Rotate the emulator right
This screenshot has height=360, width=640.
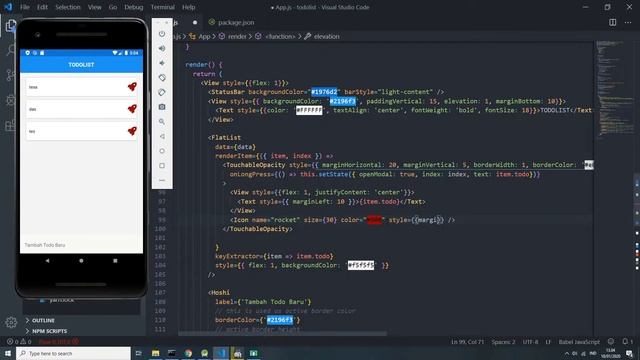[x=162, y=92]
